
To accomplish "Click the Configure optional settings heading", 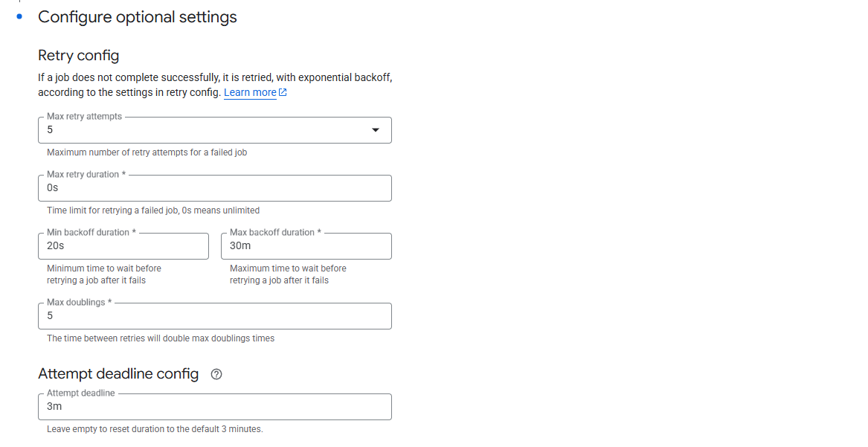I will 138,17.
